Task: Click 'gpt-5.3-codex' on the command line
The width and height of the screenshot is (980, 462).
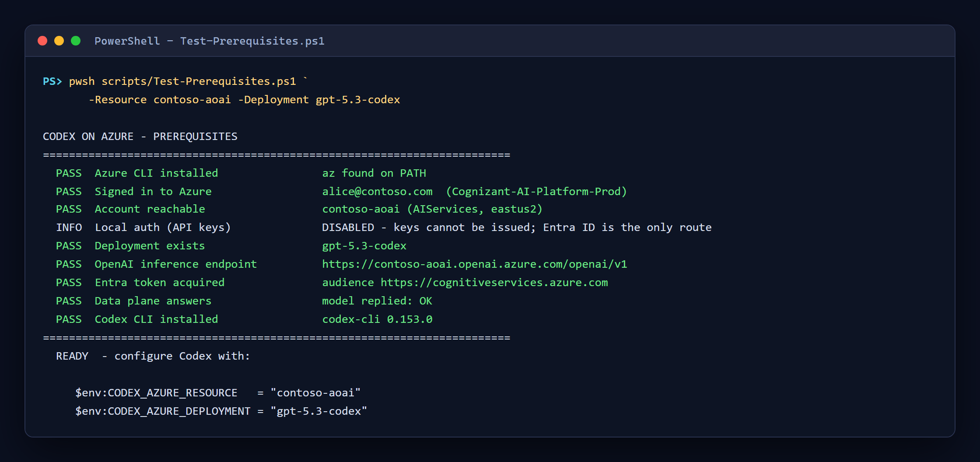Action: [358, 100]
